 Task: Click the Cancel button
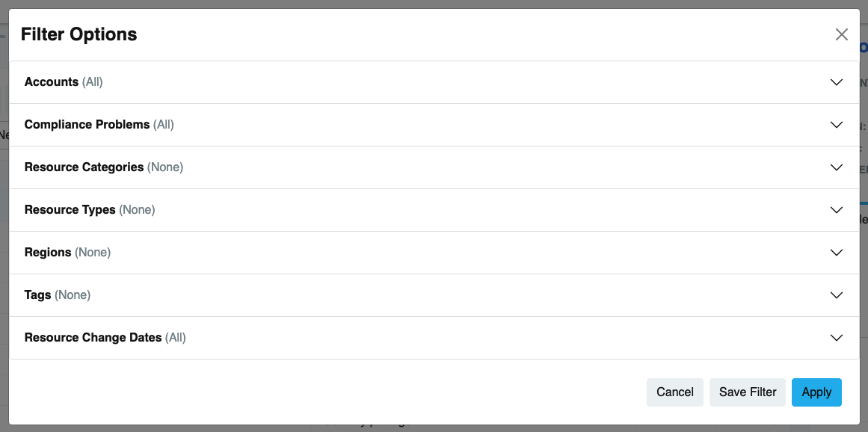[x=675, y=392]
